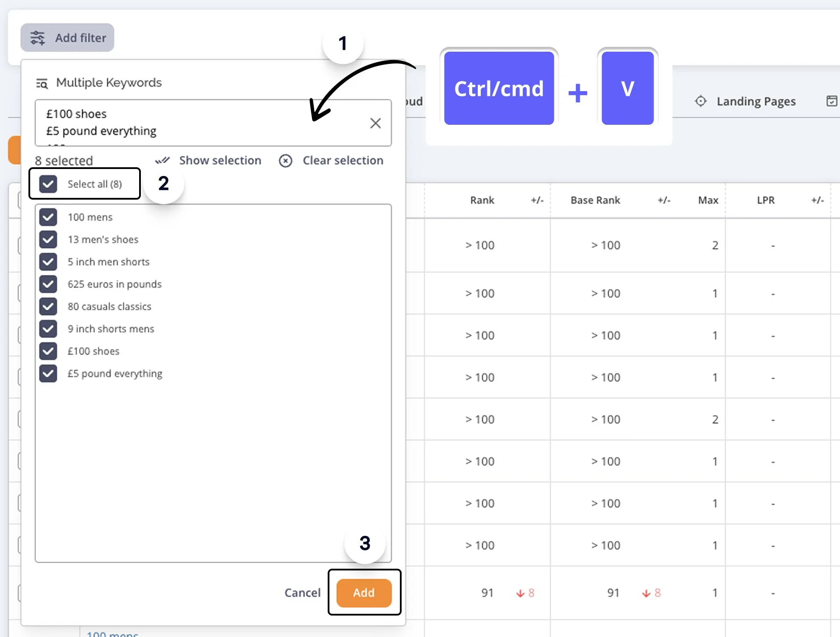Click the Clear selection circled-x icon

tap(285, 161)
